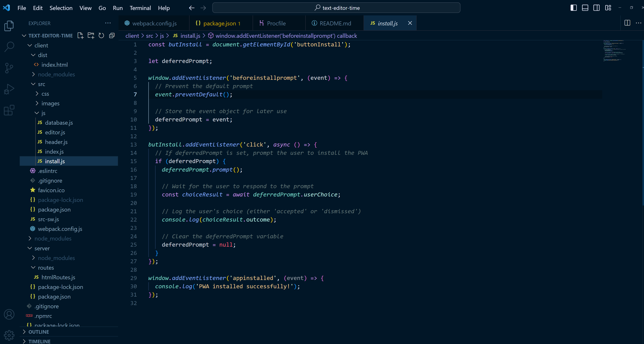Viewport: 644px width, 344px height.
Task: Open the Search view in activity bar
Action: [9, 47]
